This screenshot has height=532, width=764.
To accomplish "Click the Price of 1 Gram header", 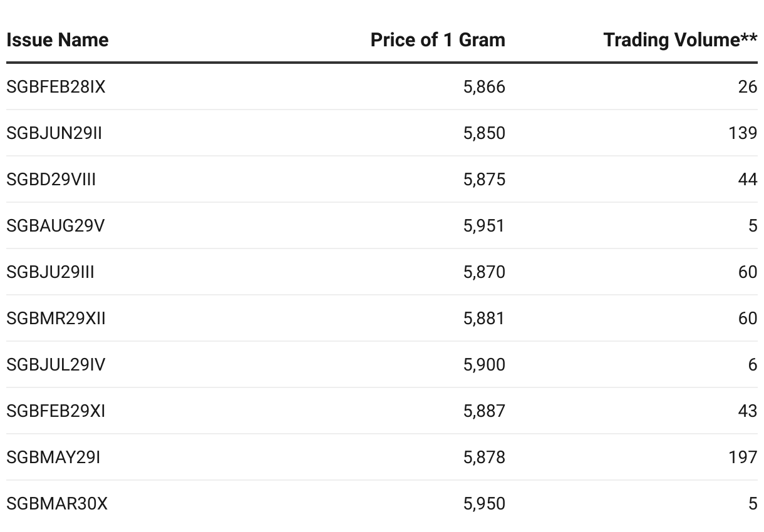I will (438, 40).
